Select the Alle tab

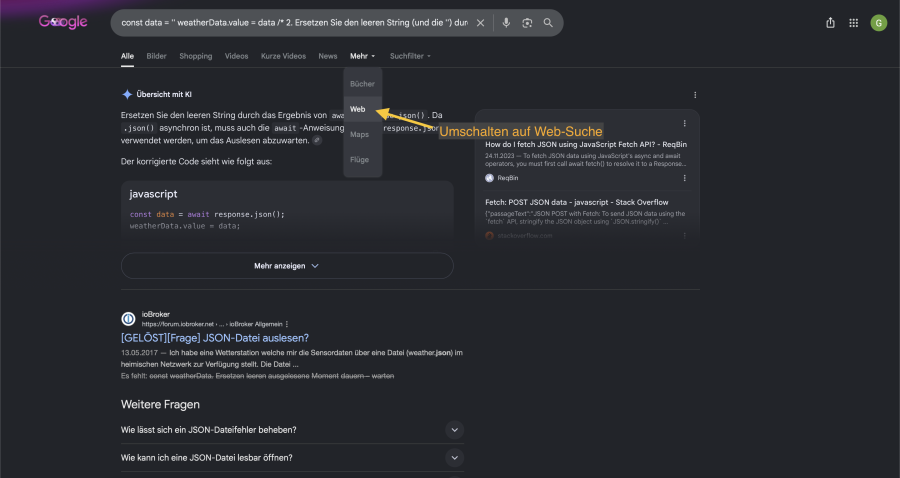127,56
